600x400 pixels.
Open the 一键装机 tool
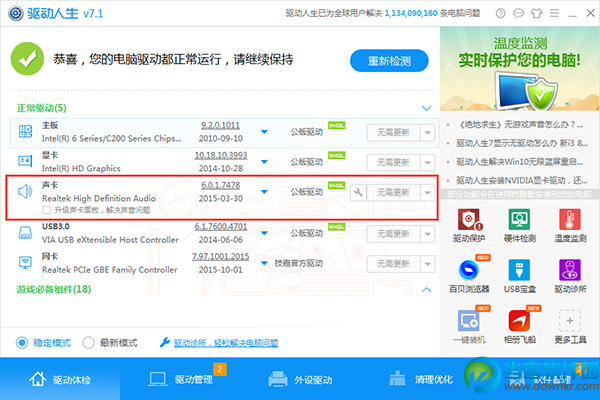click(x=469, y=326)
